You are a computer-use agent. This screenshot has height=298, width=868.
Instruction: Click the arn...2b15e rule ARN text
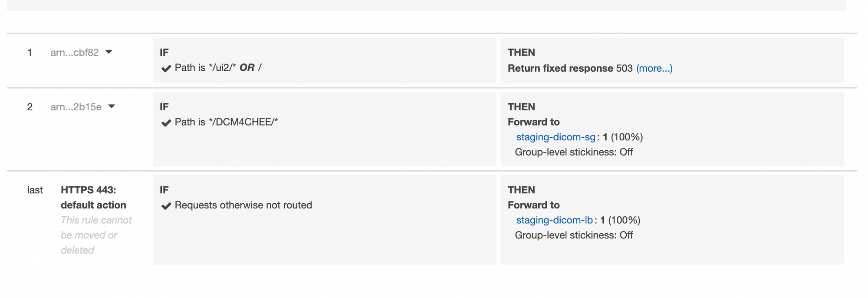[x=76, y=107]
